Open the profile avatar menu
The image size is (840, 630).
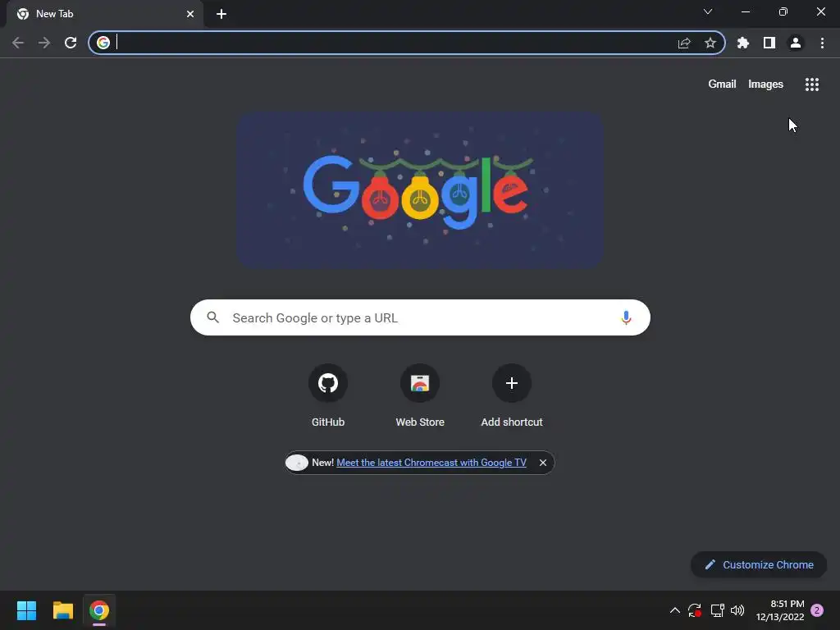(x=796, y=43)
